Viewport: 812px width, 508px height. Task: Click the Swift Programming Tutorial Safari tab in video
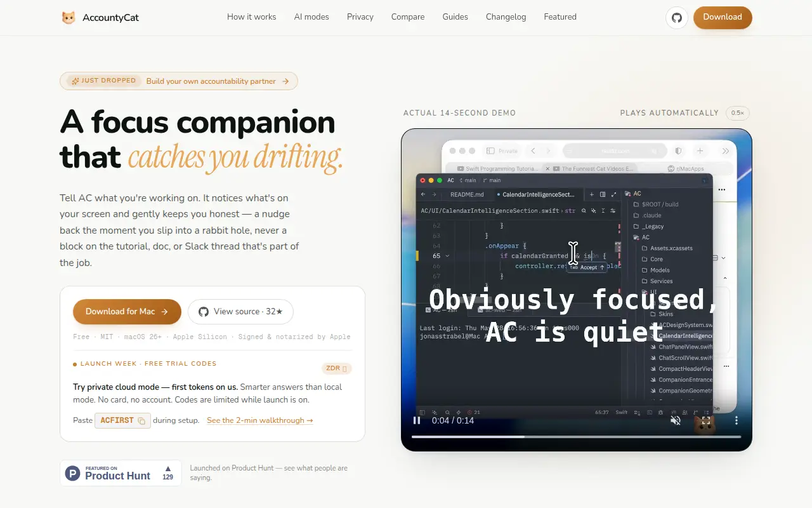point(498,169)
